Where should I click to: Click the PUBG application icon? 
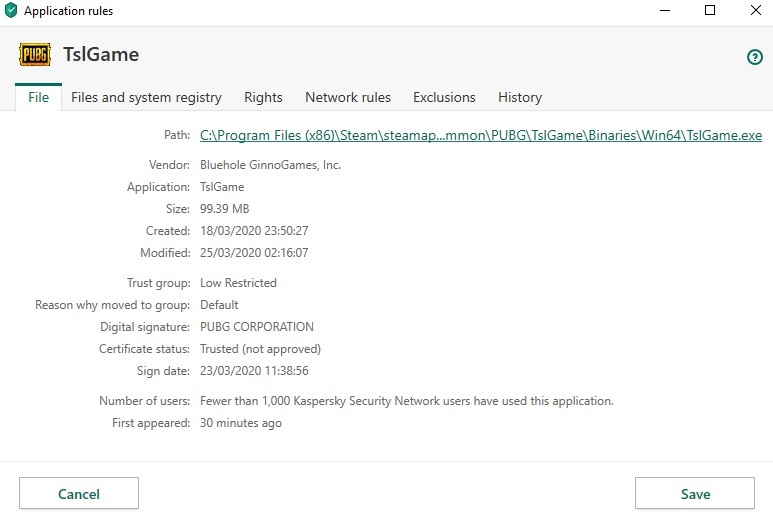pyautogui.click(x=35, y=54)
